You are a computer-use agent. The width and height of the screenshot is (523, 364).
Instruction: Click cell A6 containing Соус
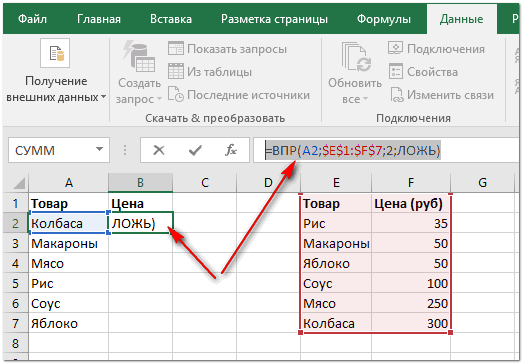[68, 303]
